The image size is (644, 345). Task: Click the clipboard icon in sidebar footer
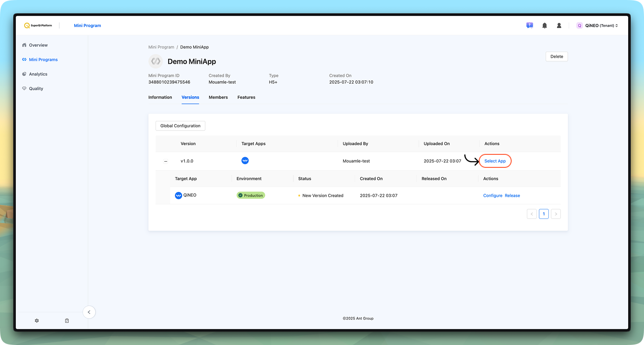tap(67, 321)
